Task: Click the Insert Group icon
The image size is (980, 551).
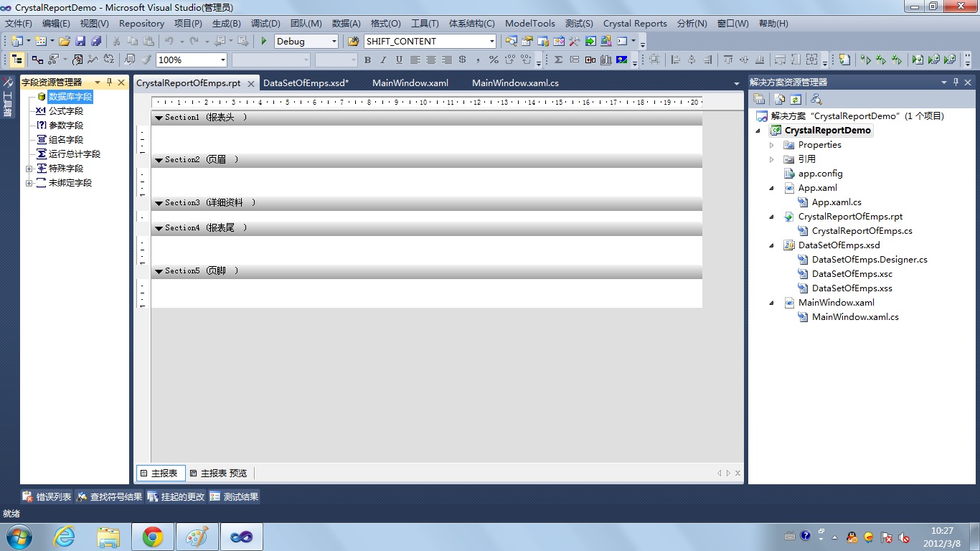Action: 574,60
